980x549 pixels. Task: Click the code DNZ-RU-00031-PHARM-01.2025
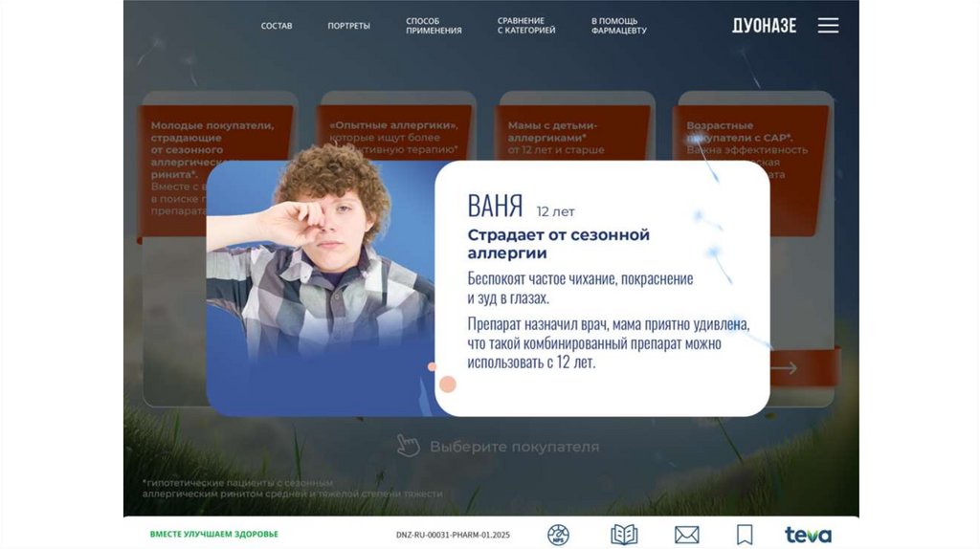(453, 535)
